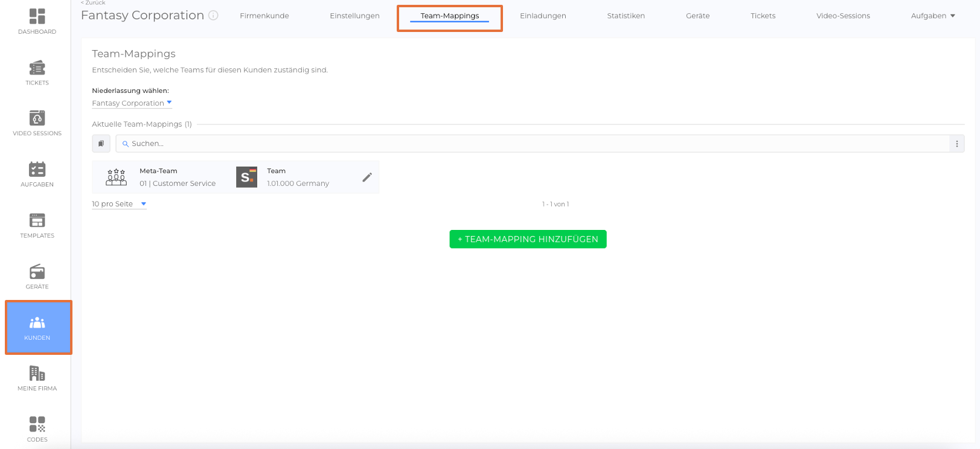Viewport: 980px width, 449px height.
Task: Focus the Suchen search field
Action: coord(531,144)
